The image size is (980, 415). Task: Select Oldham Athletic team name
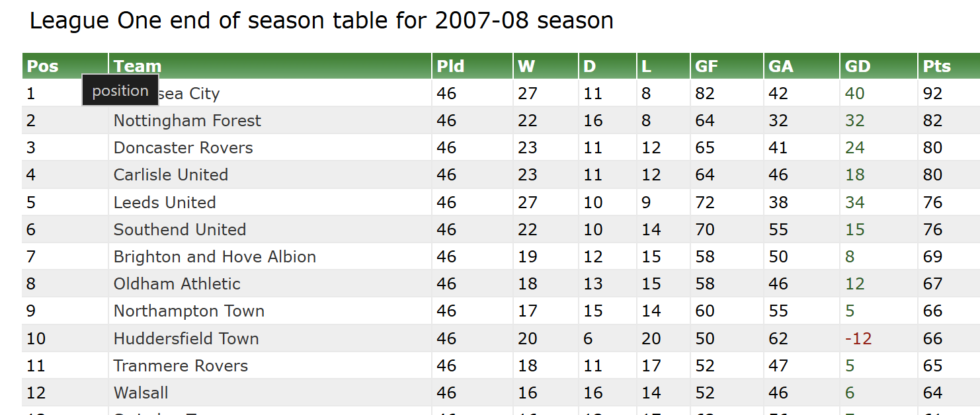(177, 284)
